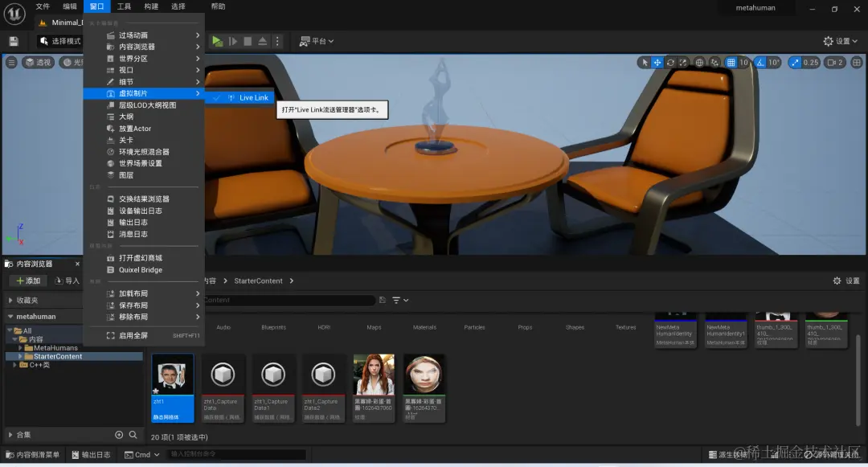Click the world coordinate globe icon
This screenshot has height=467, width=868.
699,63
